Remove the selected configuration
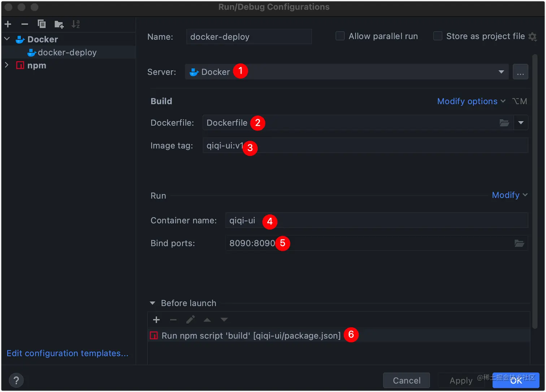This screenshot has width=546, height=392. [25, 24]
